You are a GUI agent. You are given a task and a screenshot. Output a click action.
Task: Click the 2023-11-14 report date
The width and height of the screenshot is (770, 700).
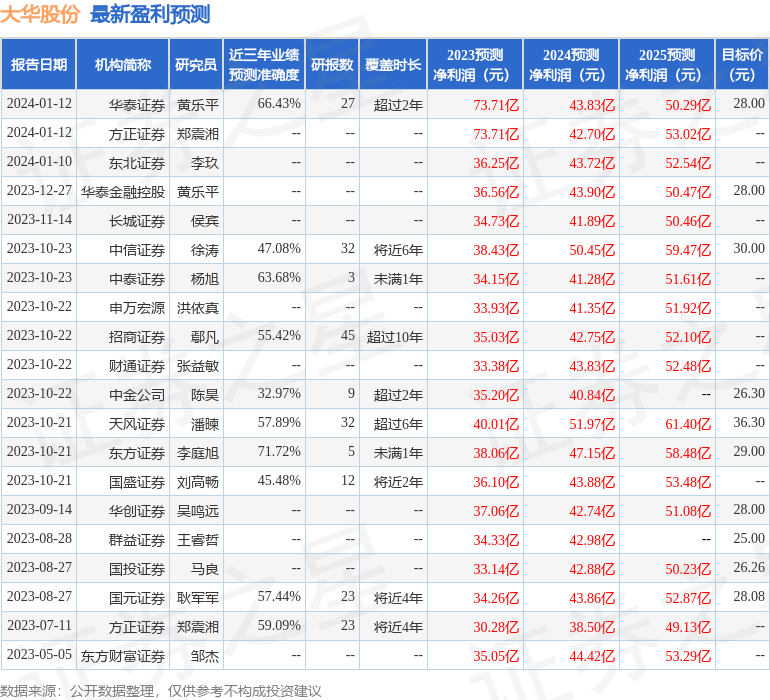tap(39, 219)
